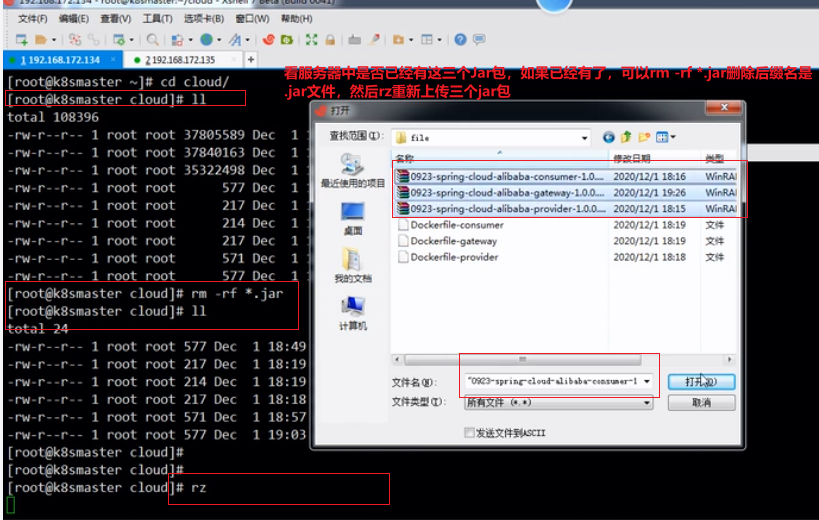819x520 pixels.
Task: Open the 窗口(W) menu
Action: tap(252, 19)
